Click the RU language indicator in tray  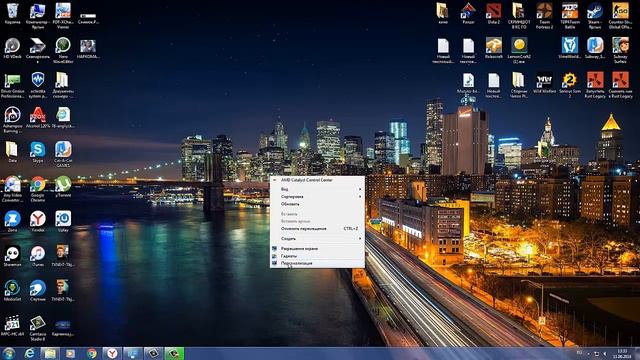click(579, 352)
